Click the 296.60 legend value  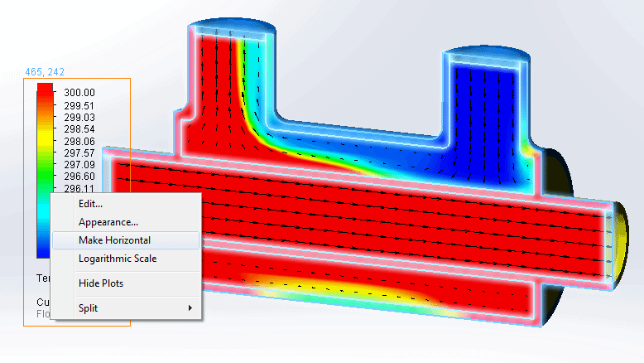(x=79, y=177)
